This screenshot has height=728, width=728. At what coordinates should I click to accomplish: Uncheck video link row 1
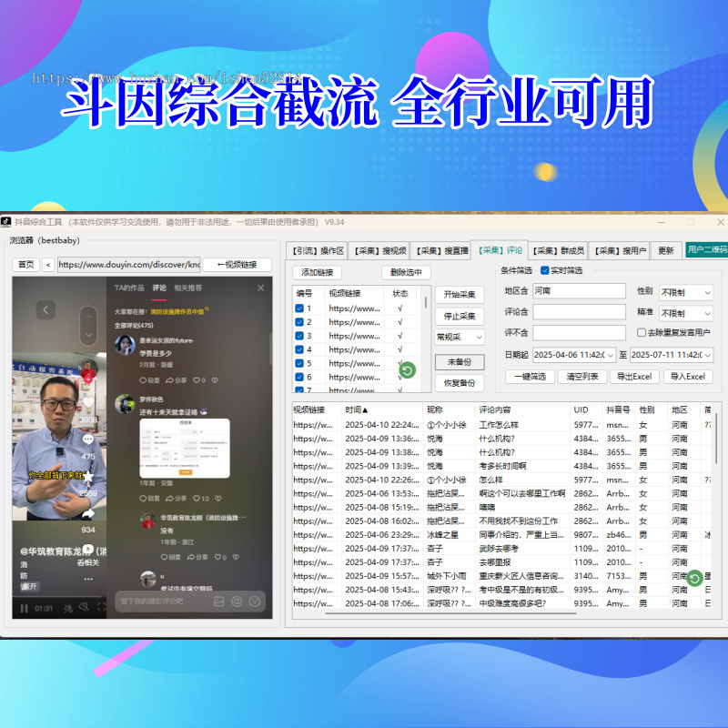coord(299,308)
